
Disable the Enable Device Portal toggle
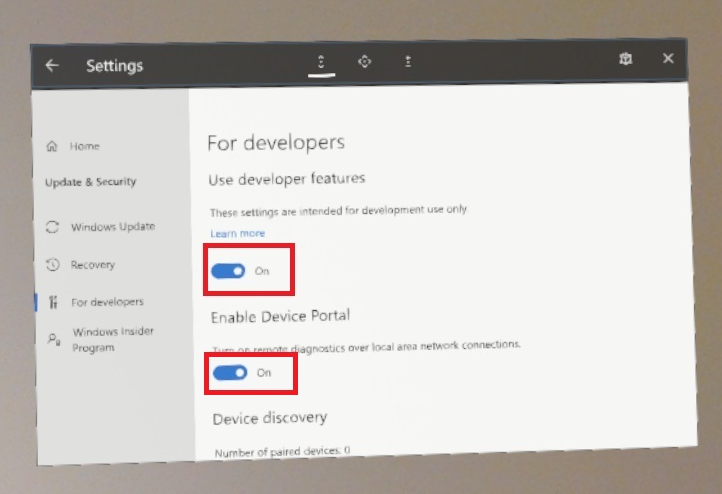[230, 372]
